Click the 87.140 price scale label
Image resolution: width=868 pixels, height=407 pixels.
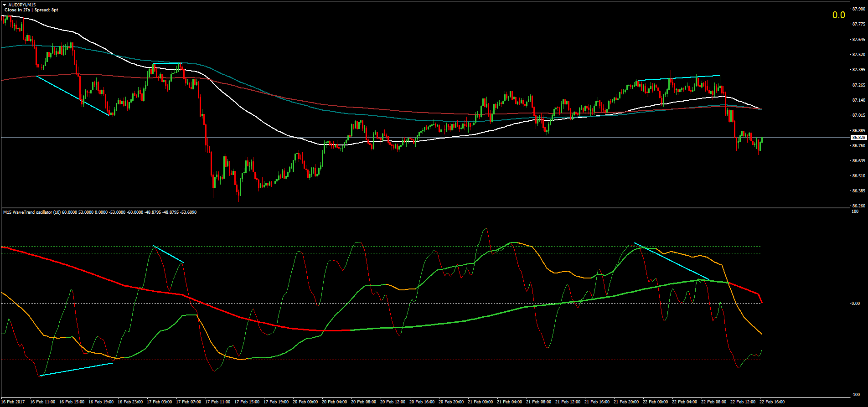tap(858, 100)
